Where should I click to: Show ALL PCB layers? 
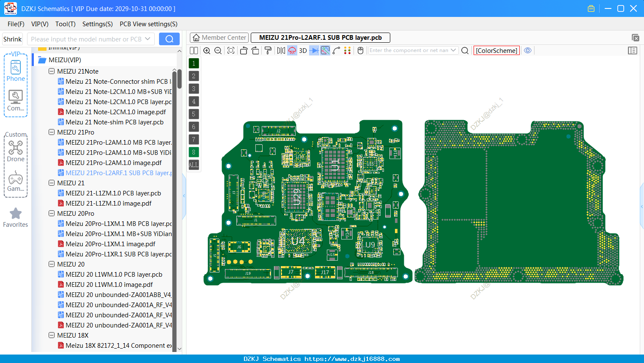tap(194, 165)
